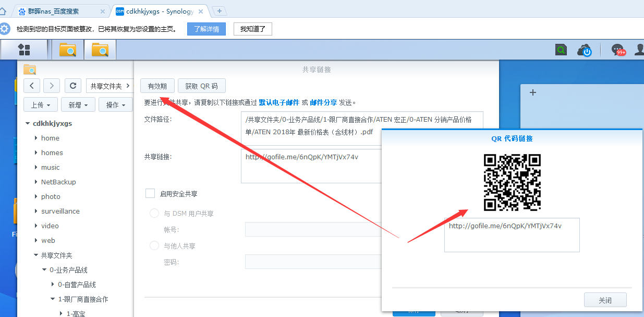Image resolution: width=644 pixels, height=317 pixels.
Task: Open the 新增 dropdown
Action: point(78,104)
